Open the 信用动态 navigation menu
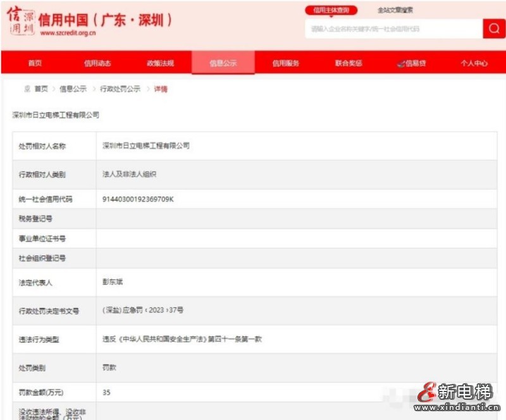This screenshot has height=420, width=506. pos(97,63)
